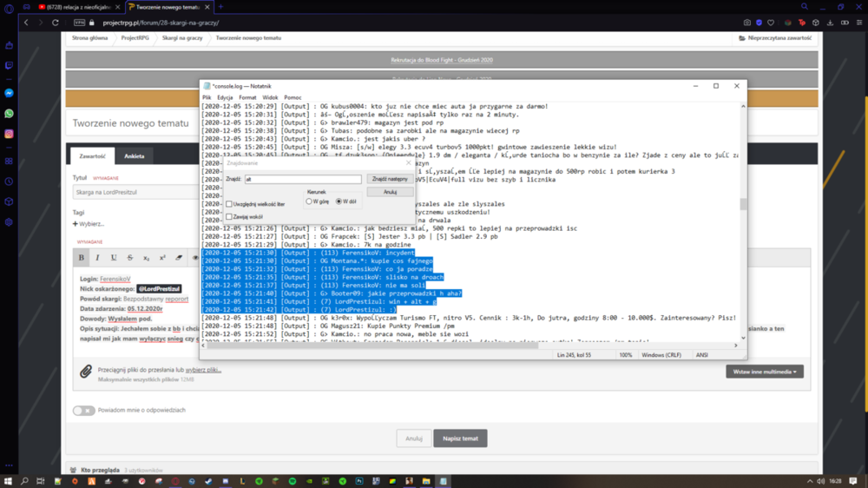
Task: Enable 'Uwzględnij wielkość liter' checkbox
Action: [x=229, y=204]
